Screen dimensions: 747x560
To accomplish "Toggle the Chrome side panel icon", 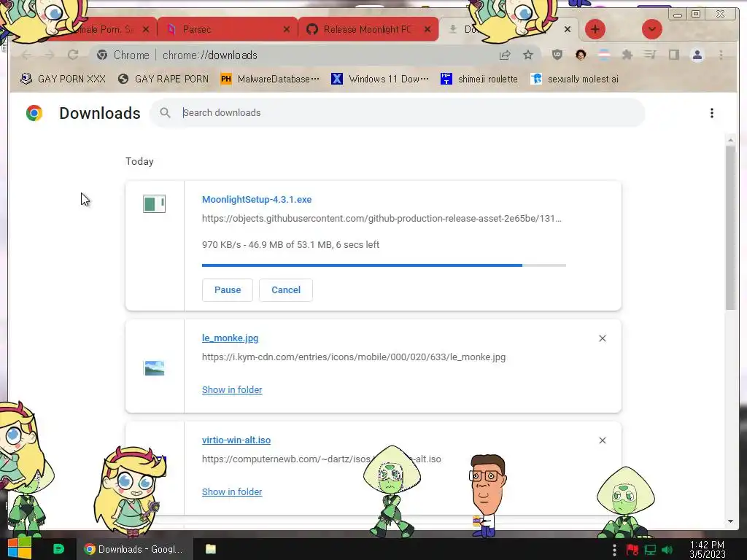I will tap(673, 55).
